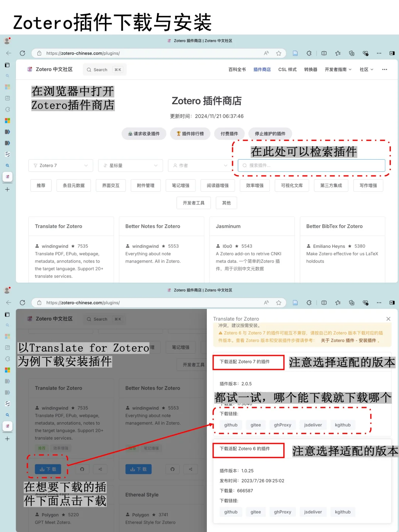This screenshot has width=399, height=532.
Task: Open favorites list icon in top browser toolbar
Action: 338,53
